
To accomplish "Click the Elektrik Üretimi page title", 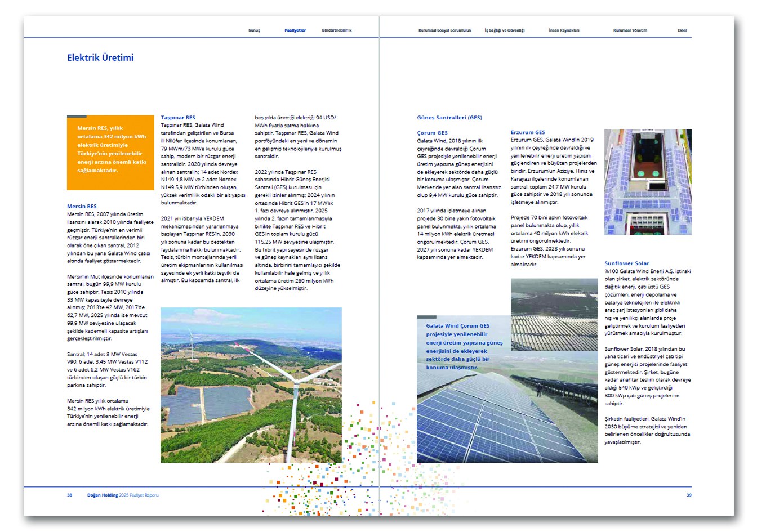I will click(x=100, y=57).
